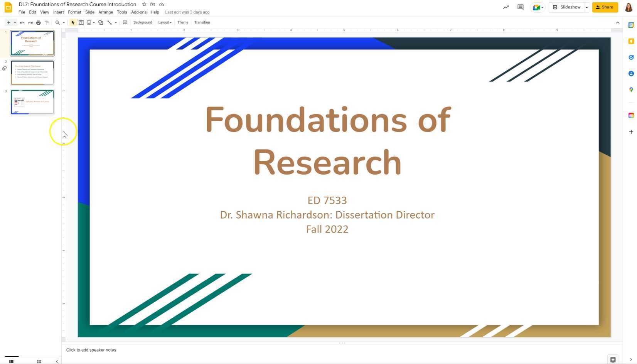Select the Line tool
Viewport: 637px width, 364px height.
[x=110, y=22]
